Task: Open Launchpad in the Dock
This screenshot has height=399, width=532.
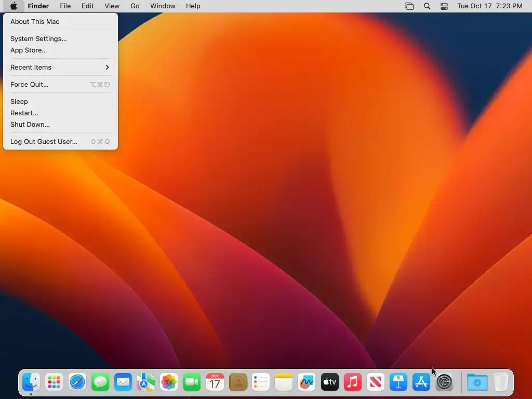Action: click(54, 382)
